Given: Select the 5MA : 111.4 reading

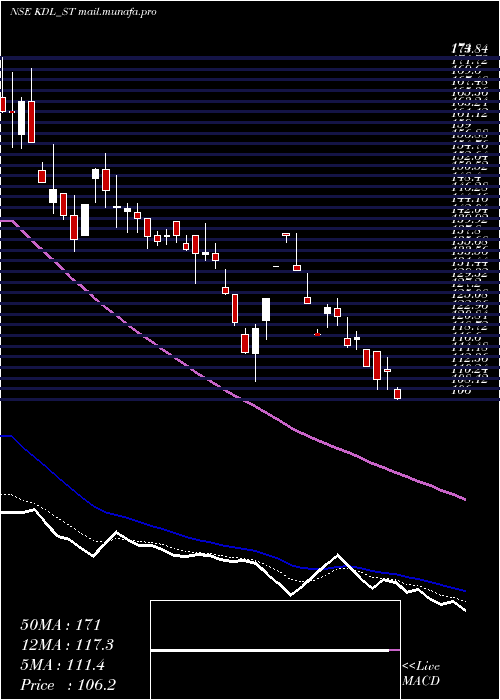Looking at the screenshot, I should pyautogui.click(x=62, y=665).
